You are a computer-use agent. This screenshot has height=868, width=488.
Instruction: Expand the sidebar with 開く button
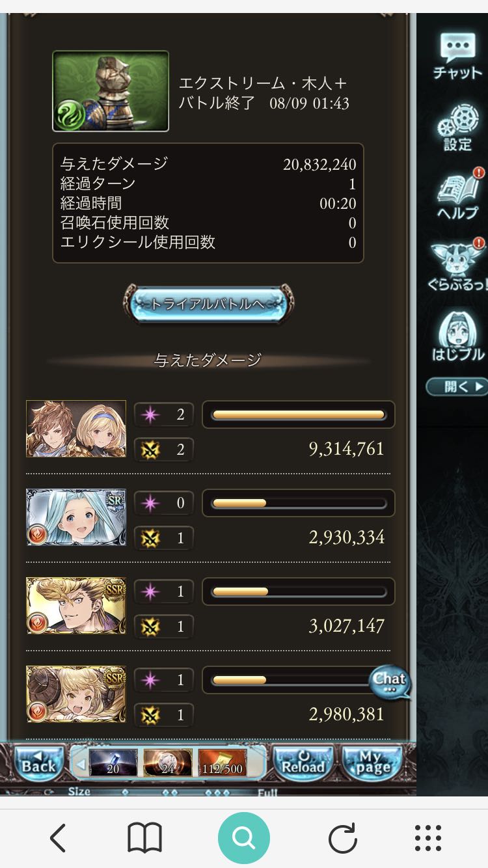tap(457, 387)
